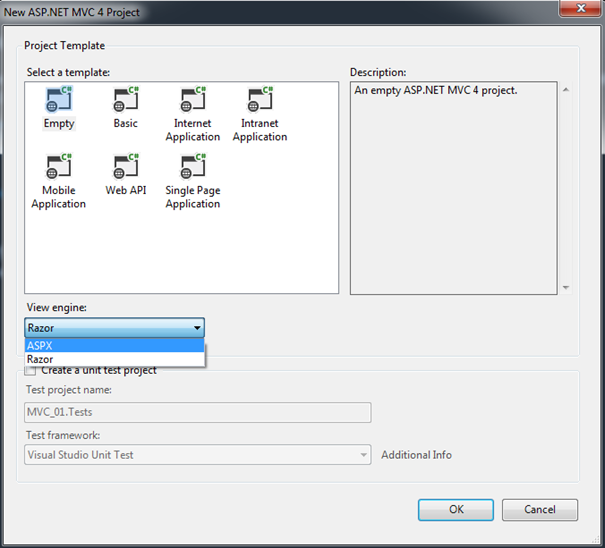
Task: Click the Test project name field
Action: (197, 413)
